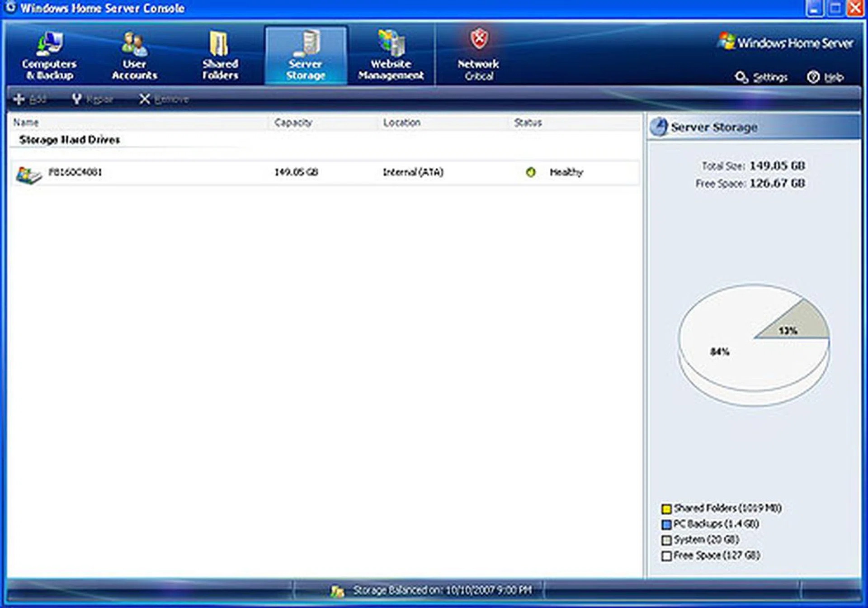868x608 pixels.
Task: Open the Computers & Backup tab
Action: pos(50,54)
